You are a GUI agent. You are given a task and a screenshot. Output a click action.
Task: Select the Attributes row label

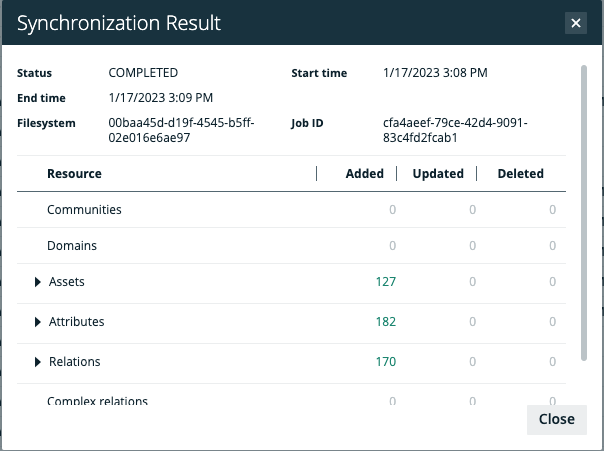pyautogui.click(x=76, y=322)
